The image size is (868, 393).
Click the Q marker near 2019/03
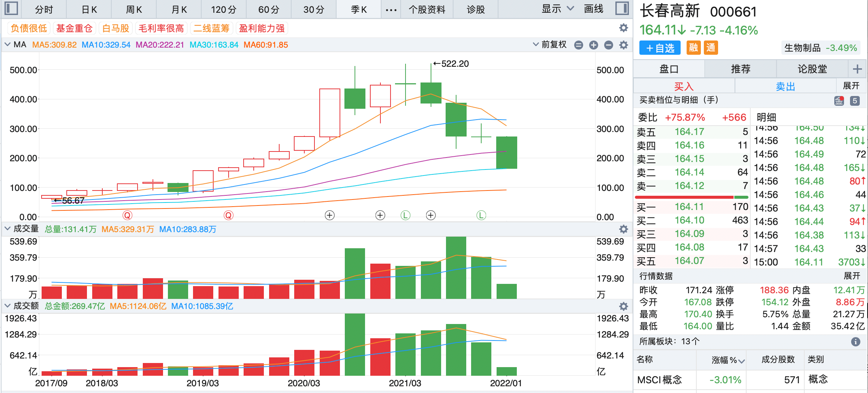[229, 215]
